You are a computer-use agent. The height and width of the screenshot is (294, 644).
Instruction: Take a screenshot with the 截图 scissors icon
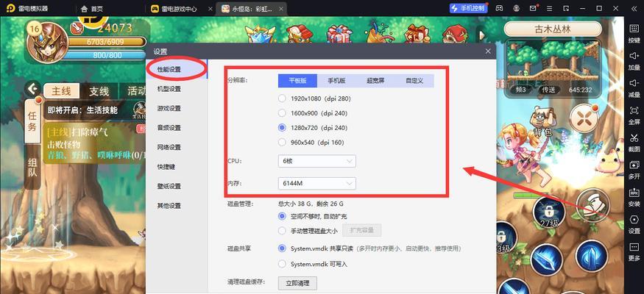click(634, 137)
